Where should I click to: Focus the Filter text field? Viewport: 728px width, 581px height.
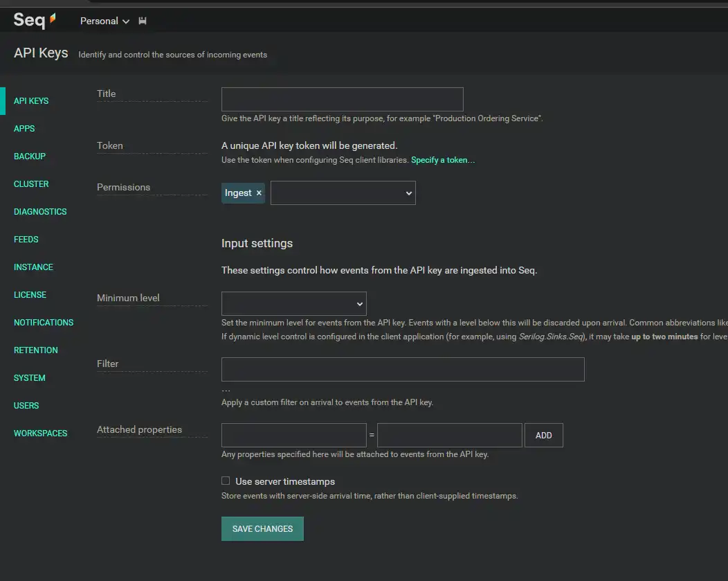click(x=403, y=369)
